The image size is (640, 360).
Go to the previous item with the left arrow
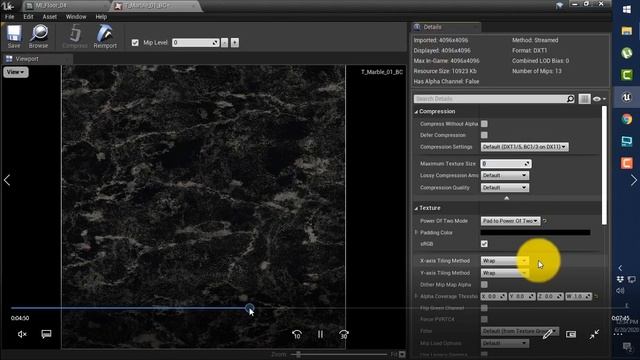7,180
